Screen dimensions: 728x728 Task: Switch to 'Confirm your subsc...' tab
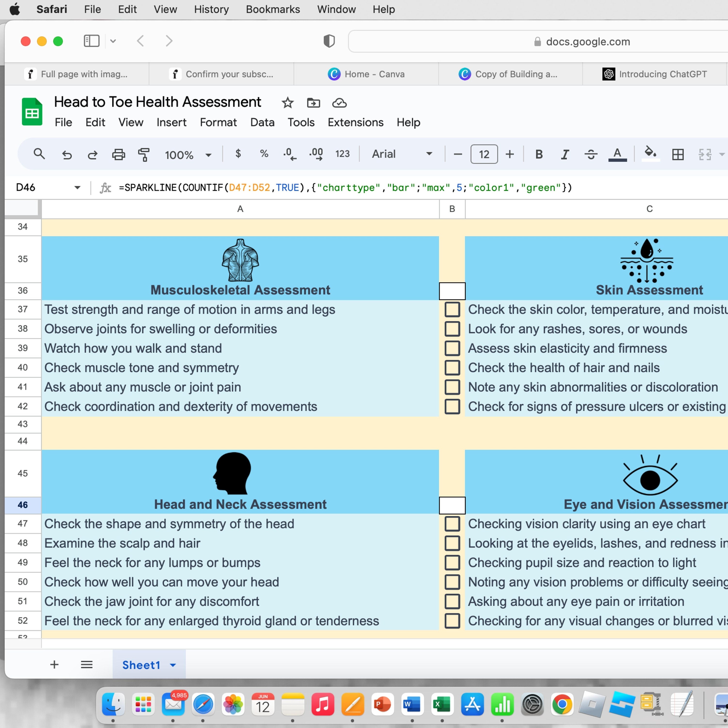coord(222,74)
